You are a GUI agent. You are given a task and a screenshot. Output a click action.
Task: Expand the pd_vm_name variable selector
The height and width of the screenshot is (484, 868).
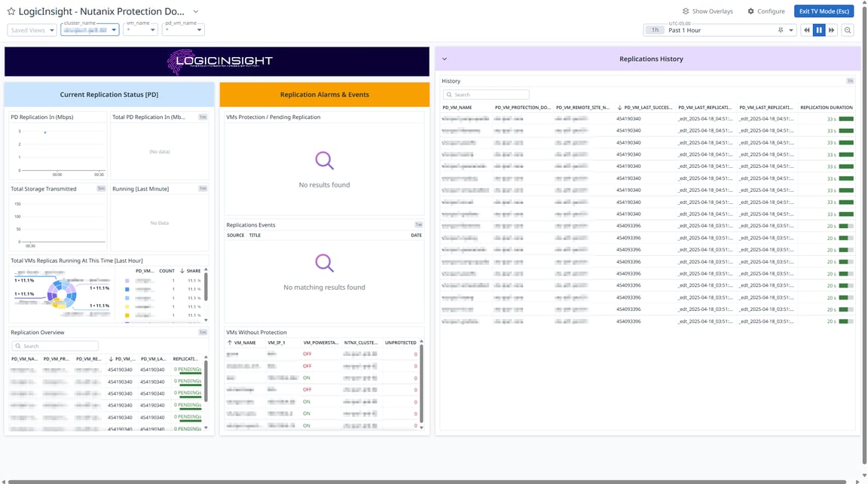pos(183,30)
